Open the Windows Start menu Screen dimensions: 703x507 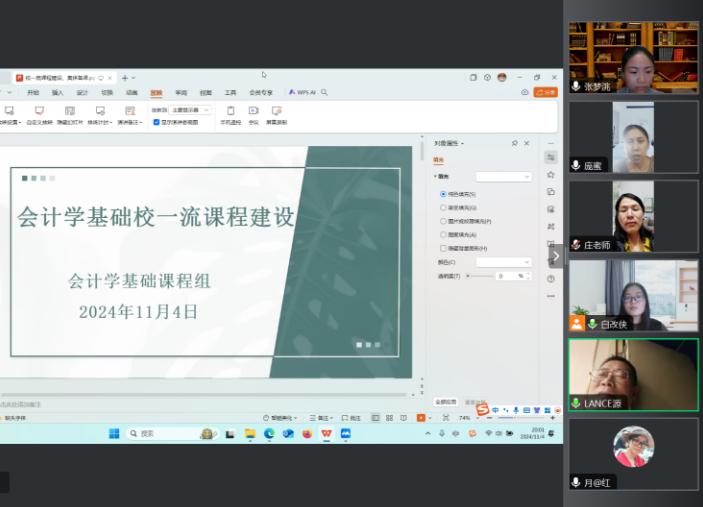point(114,433)
